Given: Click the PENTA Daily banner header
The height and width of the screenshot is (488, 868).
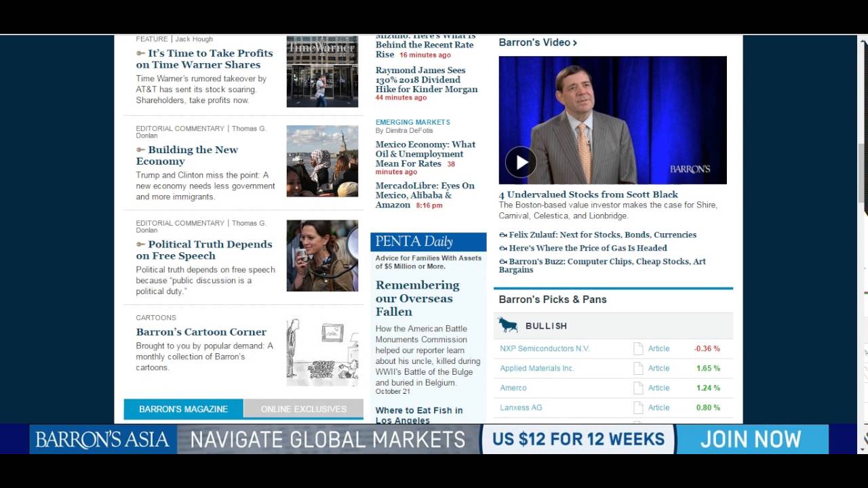Looking at the screenshot, I should tap(429, 242).
